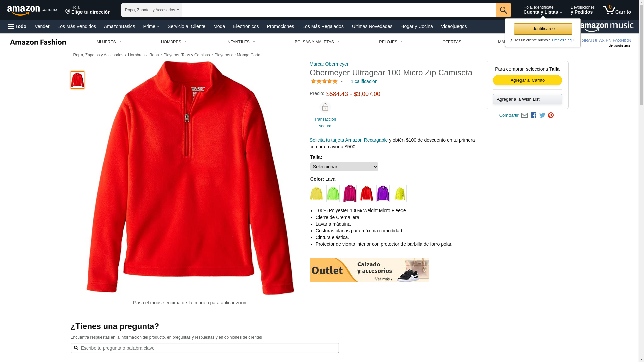Share product on Twitter

542,115
